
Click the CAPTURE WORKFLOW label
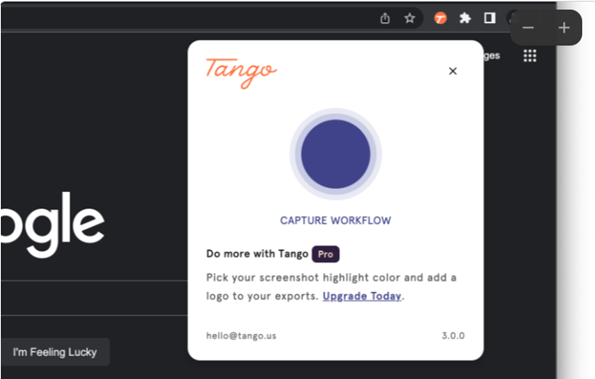[335, 220]
